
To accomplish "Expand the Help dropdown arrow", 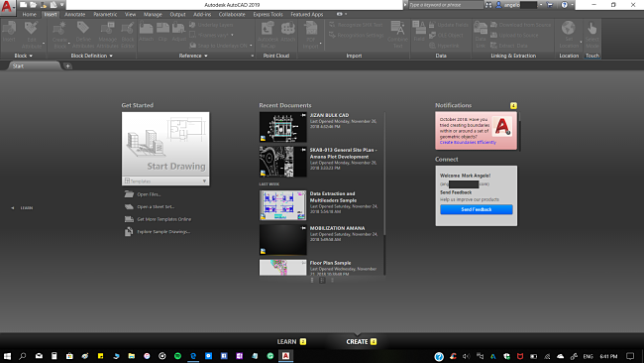I will point(572,5).
